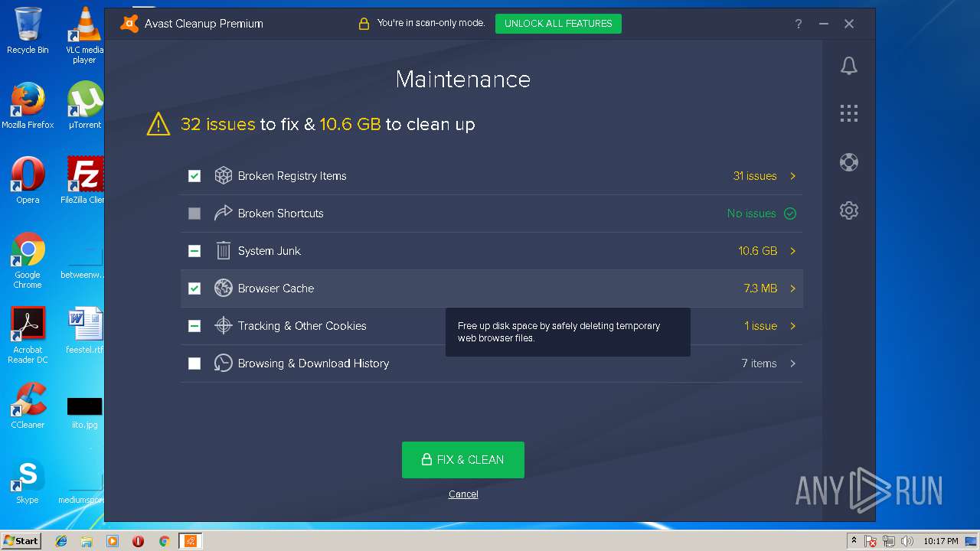Expand Tracking & Other Cookies chevron
This screenshot has width=980, height=551.
click(x=792, y=326)
